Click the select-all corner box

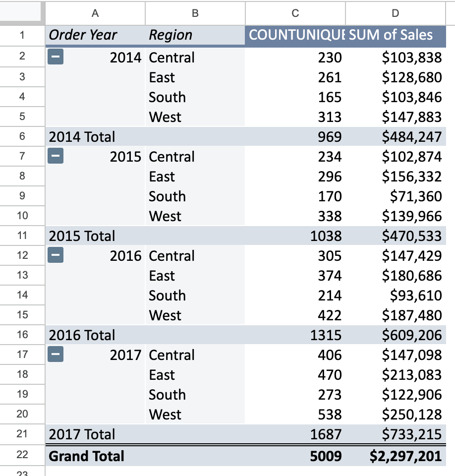pyautogui.click(x=22, y=13)
